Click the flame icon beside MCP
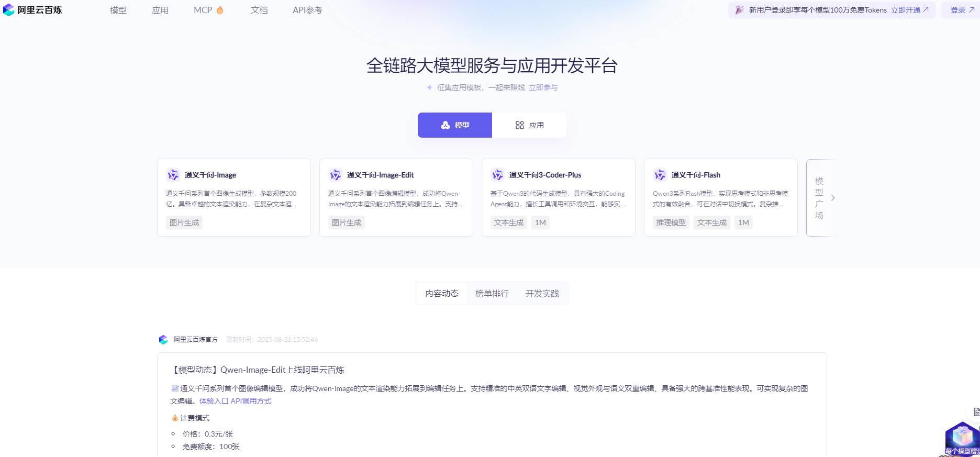Viewport: 980px width, 457px height. click(220, 10)
